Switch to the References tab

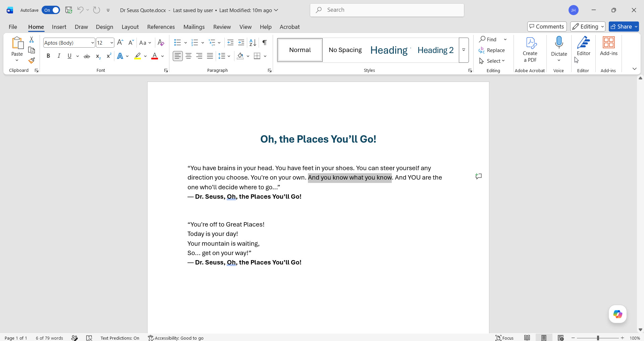(x=161, y=27)
